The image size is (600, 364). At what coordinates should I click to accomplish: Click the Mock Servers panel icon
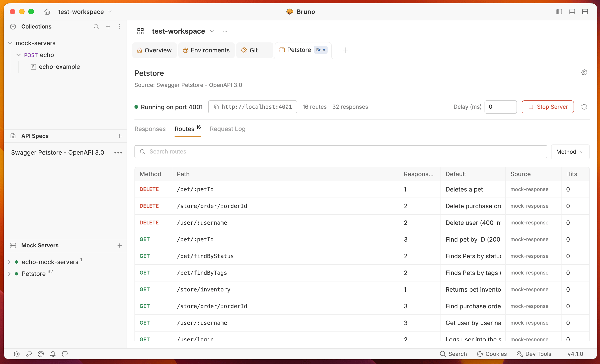pos(13,246)
